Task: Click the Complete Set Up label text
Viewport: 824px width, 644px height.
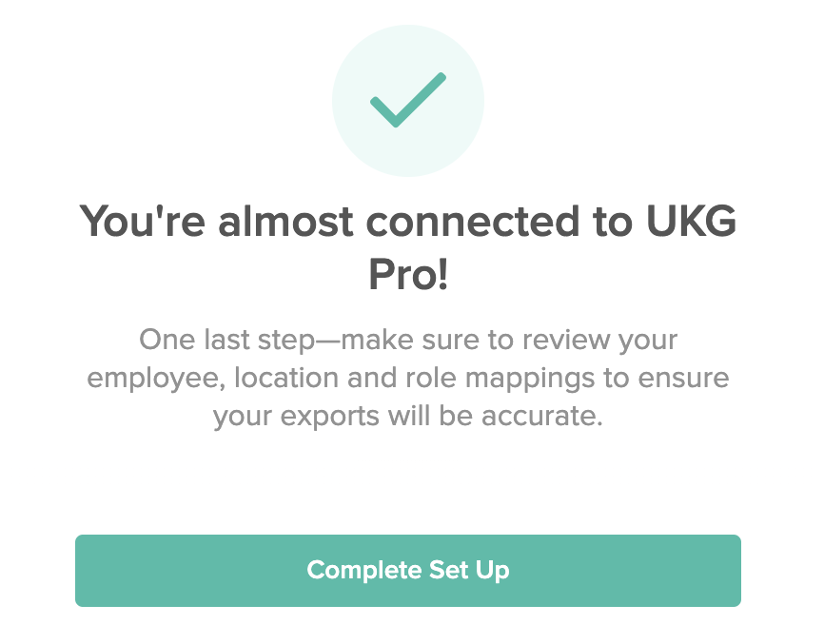Action: pyautogui.click(x=408, y=570)
